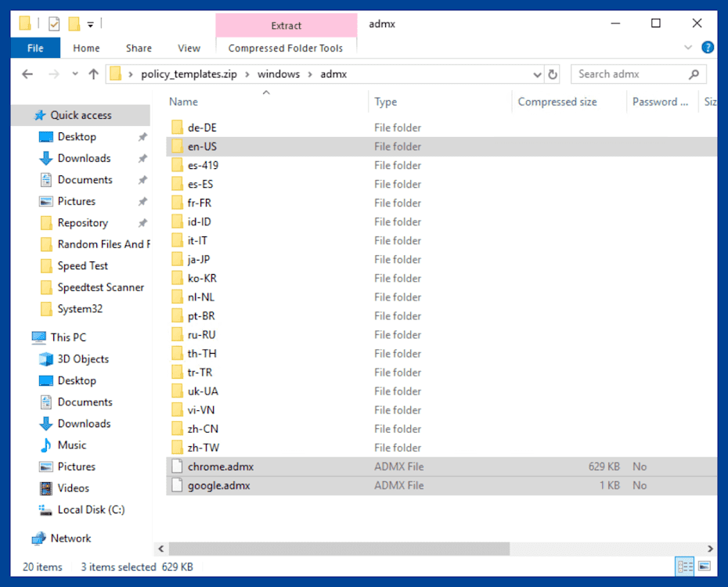Viewport: 728px width, 587px height.
Task: Click the pin icon beside Desktop in Quick access
Action: click(x=142, y=136)
